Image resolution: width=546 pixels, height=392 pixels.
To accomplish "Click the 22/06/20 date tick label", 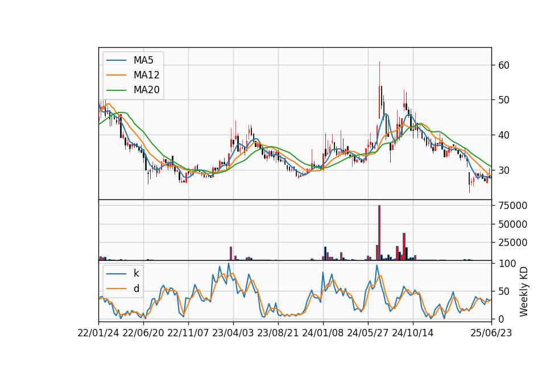I will click(143, 333).
